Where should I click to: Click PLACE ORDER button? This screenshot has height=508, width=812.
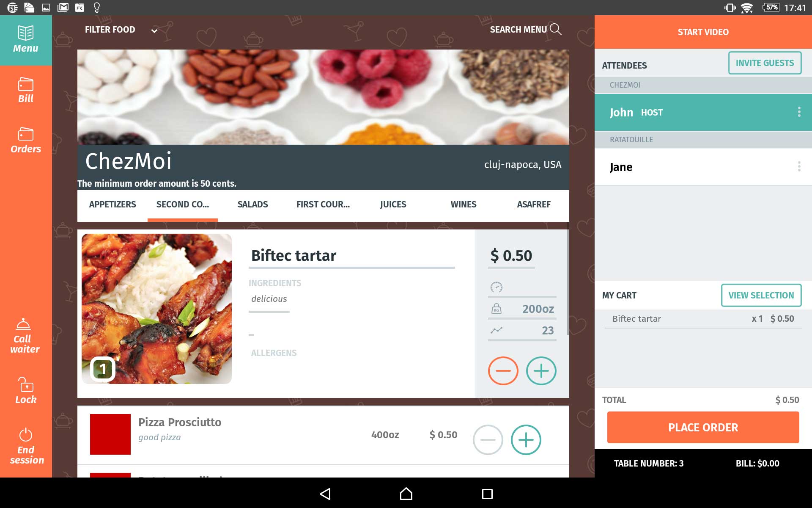pos(703,427)
